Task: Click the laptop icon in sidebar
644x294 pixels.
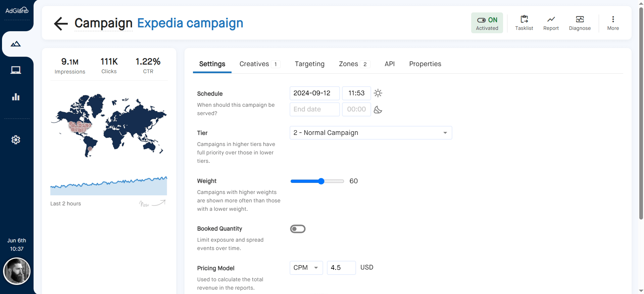Action: pos(16,70)
